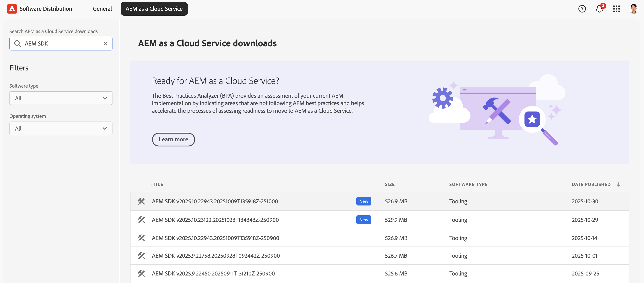Clear the AEM SDK search text
Screen dimensions: 644x283
coord(105,44)
